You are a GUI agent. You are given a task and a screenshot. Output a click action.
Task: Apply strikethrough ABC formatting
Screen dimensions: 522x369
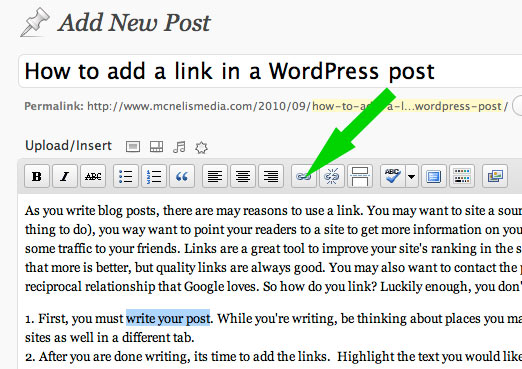93,176
